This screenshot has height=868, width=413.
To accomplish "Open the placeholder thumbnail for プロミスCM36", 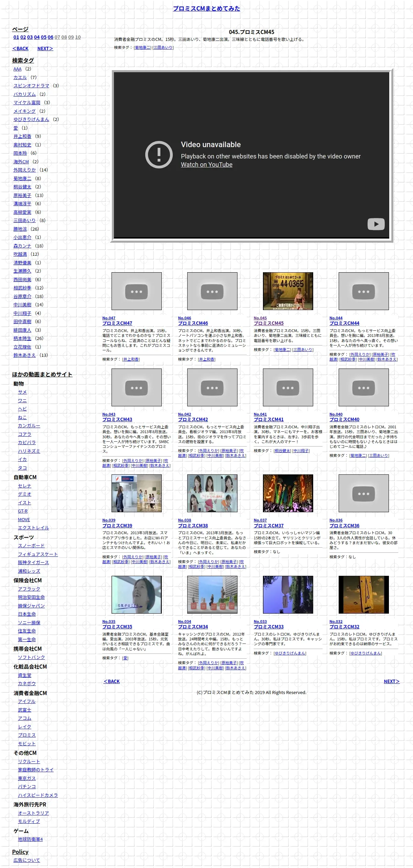I will 364,493.
